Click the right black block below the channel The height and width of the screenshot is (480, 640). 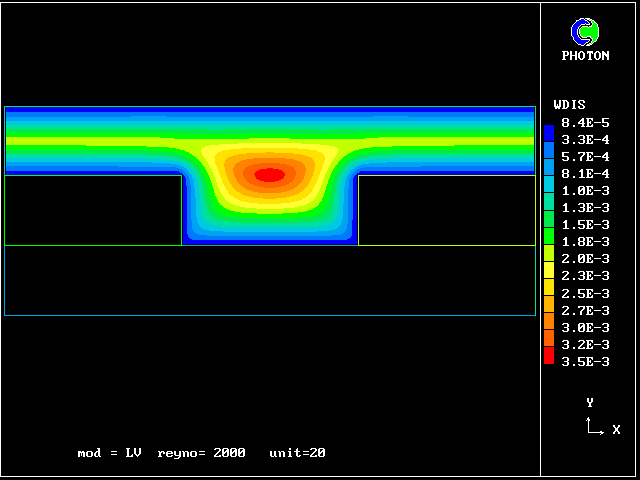446,210
